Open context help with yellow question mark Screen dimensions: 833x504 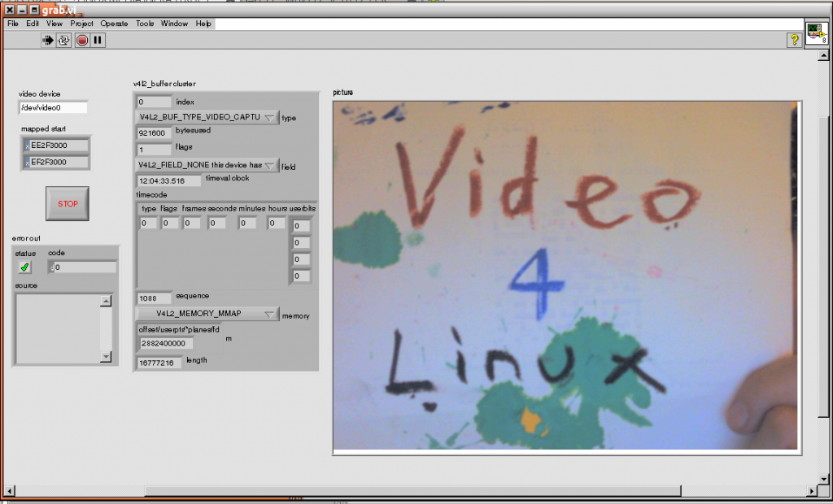pyautogui.click(x=793, y=40)
